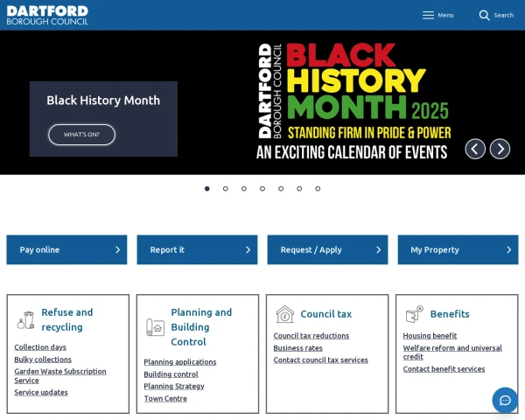Open Council tax heading link

coord(325,314)
